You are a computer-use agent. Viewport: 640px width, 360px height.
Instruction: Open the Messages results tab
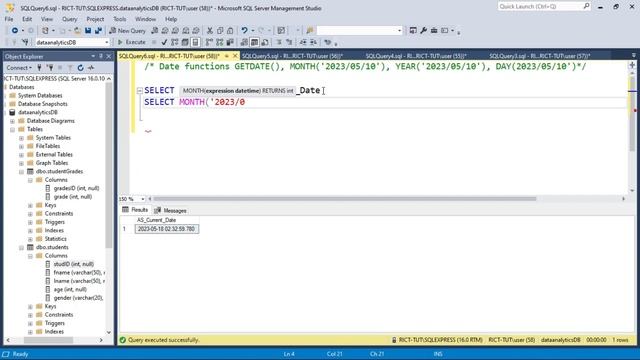point(171,211)
